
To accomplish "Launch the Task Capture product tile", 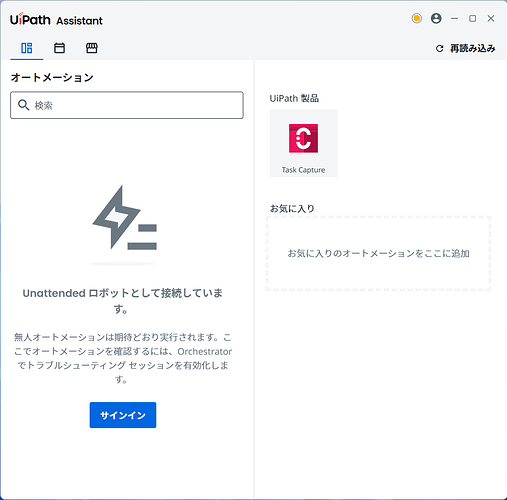I will 303,143.
